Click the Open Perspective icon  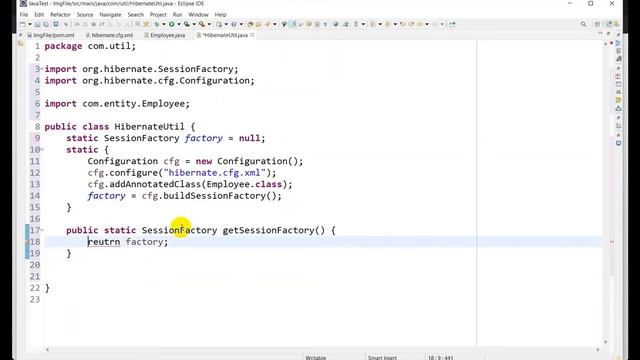click(x=597, y=24)
